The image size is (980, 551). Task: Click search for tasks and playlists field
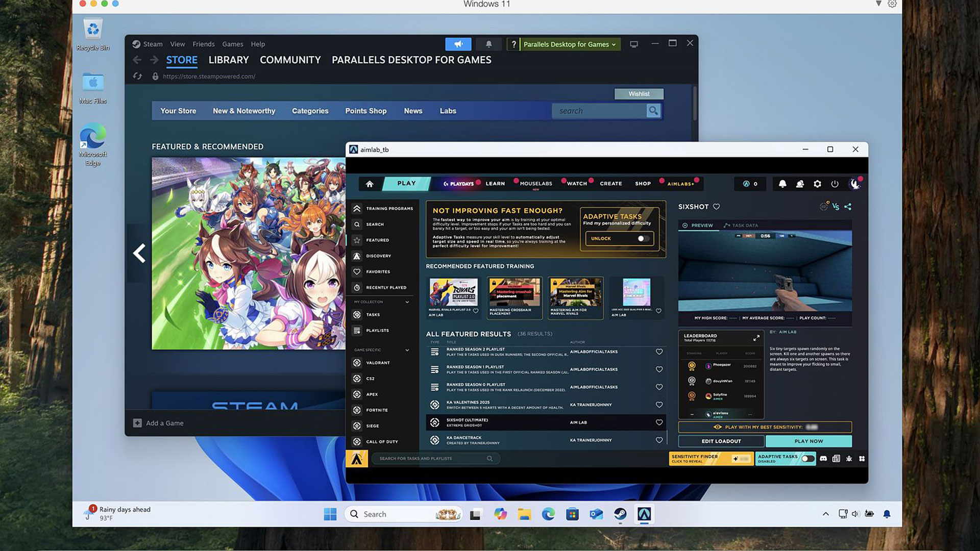[x=435, y=459]
